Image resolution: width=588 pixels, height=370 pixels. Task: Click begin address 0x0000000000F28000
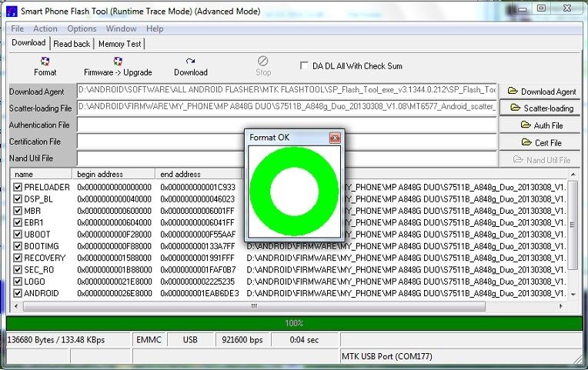tap(115, 235)
